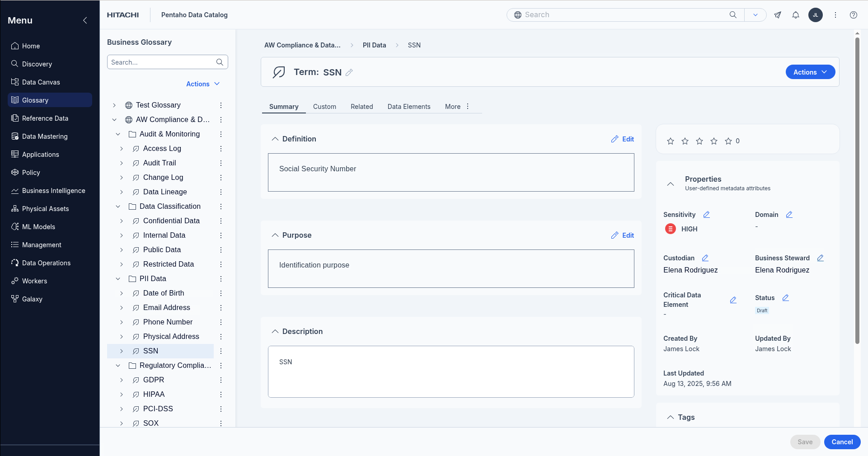868x456 pixels.
Task: Edit the Sensitivity property pencil icon
Action: pyautogui.click(x=707, y=215)
